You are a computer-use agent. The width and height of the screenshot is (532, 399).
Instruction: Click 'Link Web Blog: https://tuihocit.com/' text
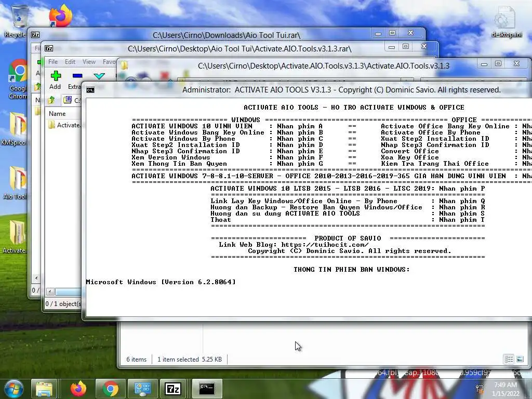294,245
